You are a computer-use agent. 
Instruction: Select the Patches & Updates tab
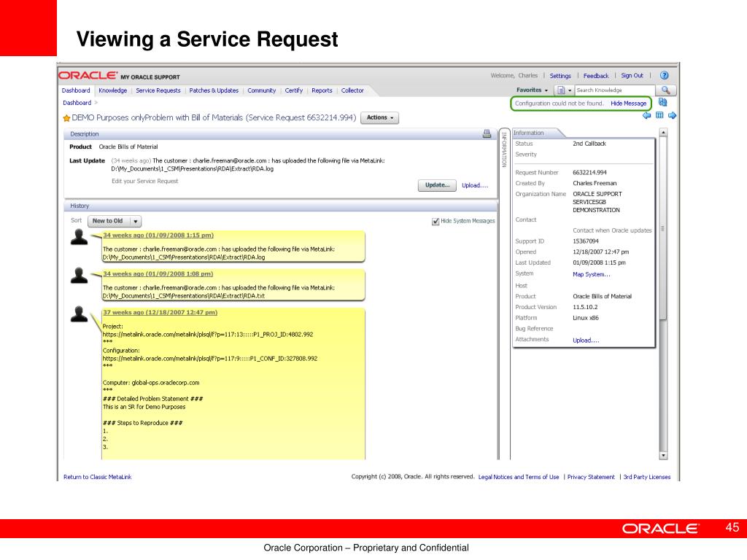click(x=214, y=90)
